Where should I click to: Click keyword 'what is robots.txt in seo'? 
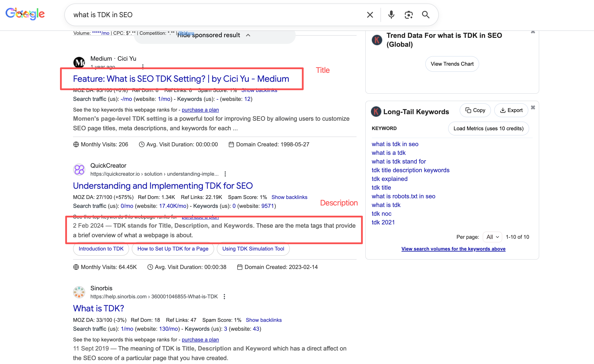[403, 196]
